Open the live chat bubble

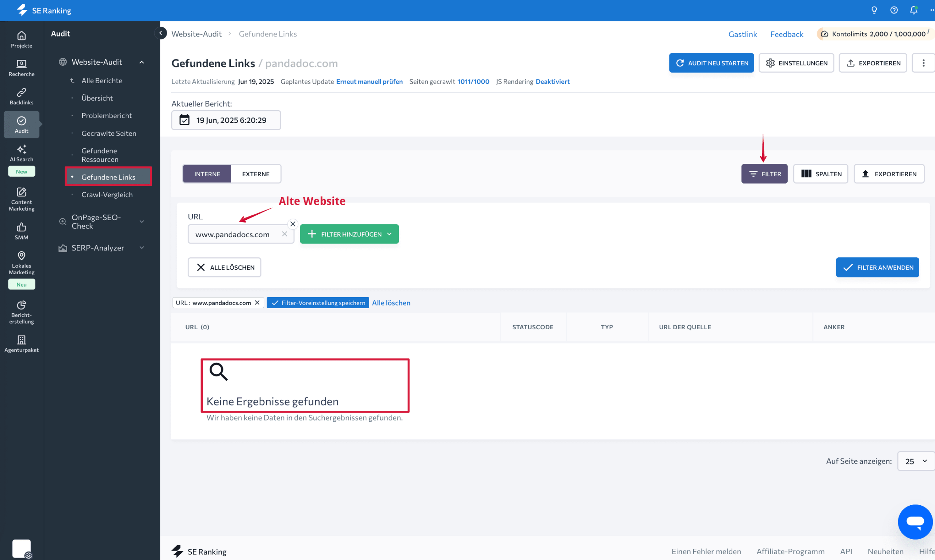pyautogui.click(x=915, y=522)
